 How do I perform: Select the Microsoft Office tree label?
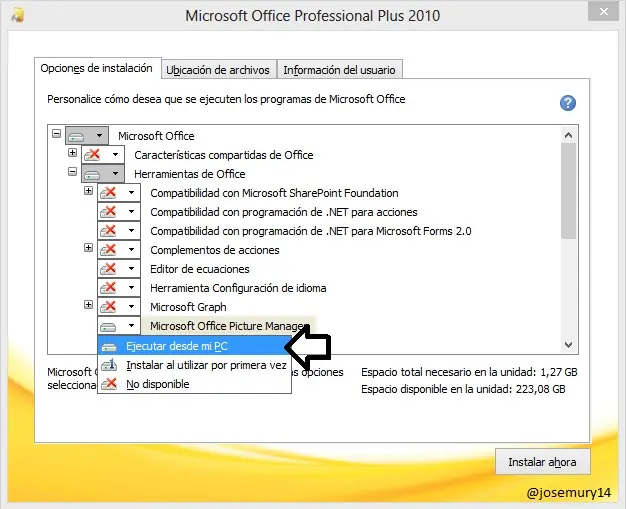pos(156,136)
